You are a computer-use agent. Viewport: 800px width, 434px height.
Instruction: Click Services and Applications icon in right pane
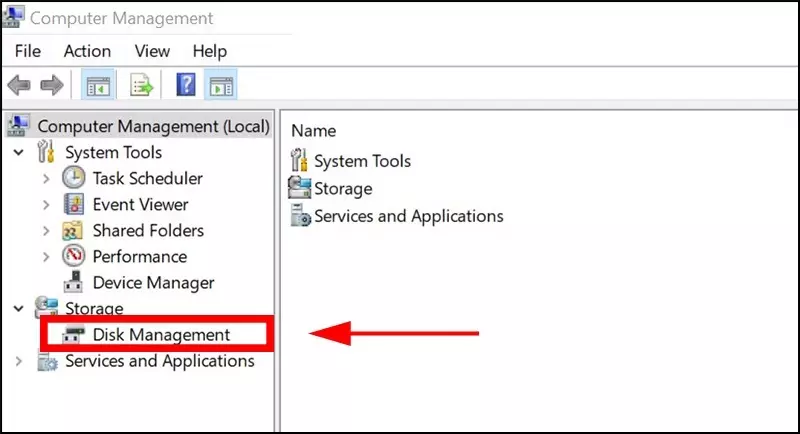pos(300,215)
